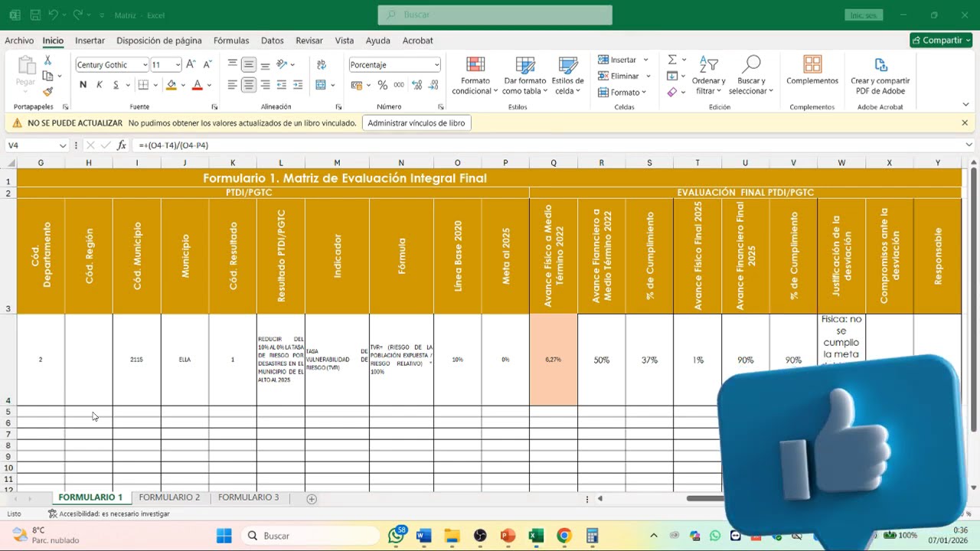Toggle wrap text icon

coord(322,65)
